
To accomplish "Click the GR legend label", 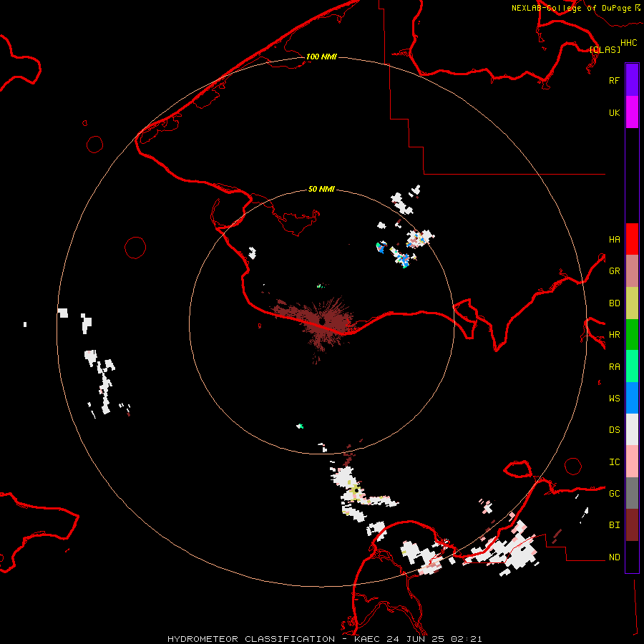I will [614, 271].
